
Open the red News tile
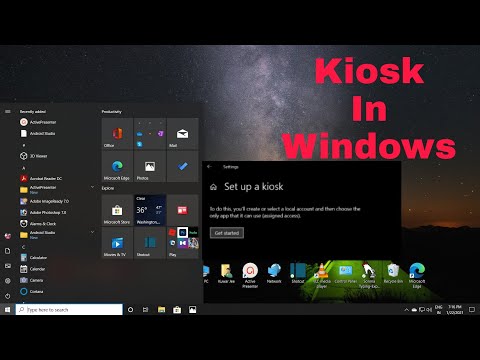click(183, 210)
